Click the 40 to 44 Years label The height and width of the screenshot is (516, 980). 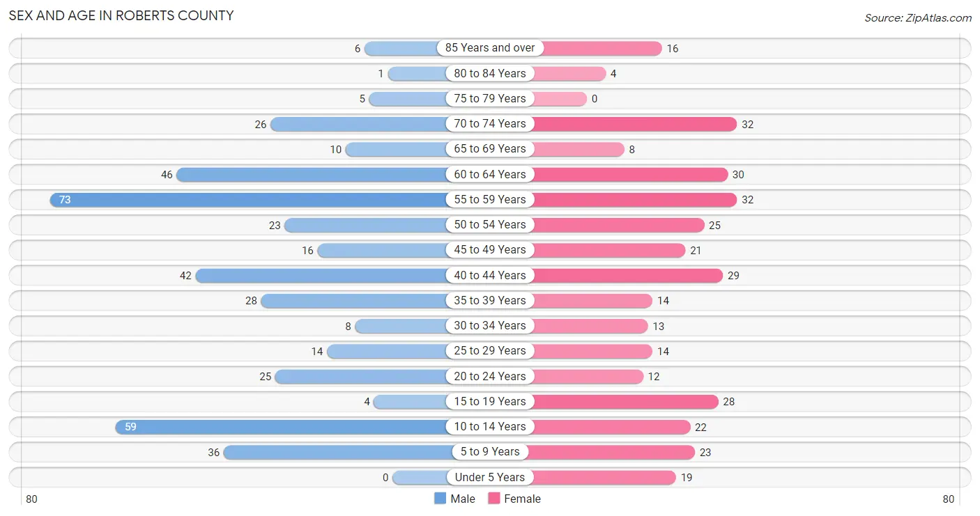pos(490,275)
